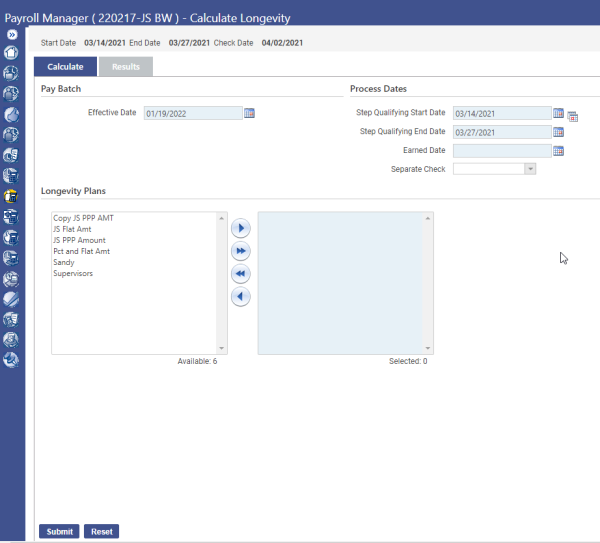
Task: Move all plans right with double arrow
Action: (x=240, y=251)
